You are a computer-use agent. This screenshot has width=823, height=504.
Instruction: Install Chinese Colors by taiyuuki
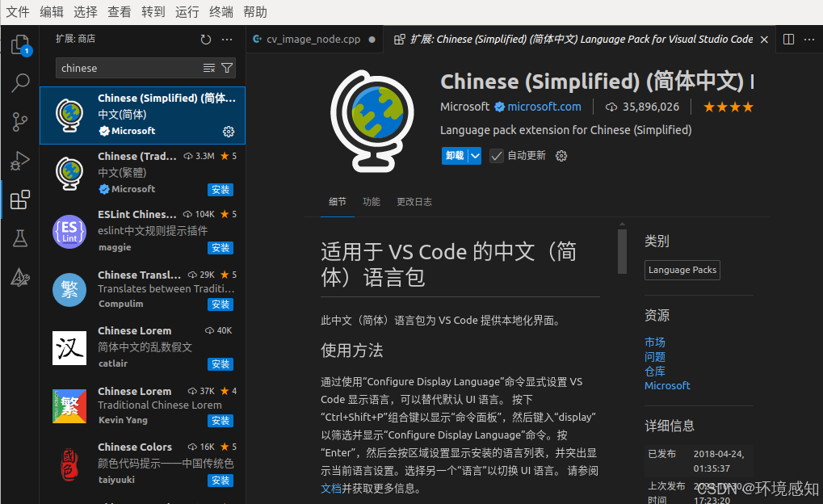click(220, 481)
